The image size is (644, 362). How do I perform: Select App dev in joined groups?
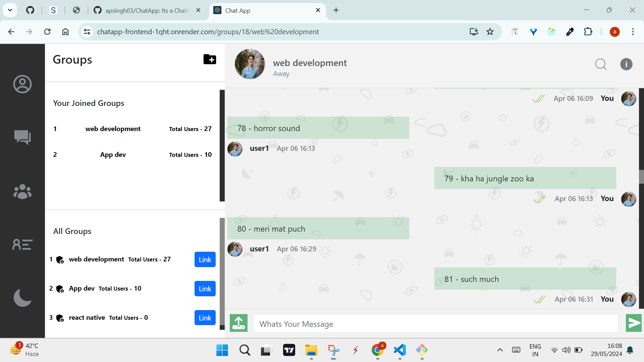tap(113, 155)
